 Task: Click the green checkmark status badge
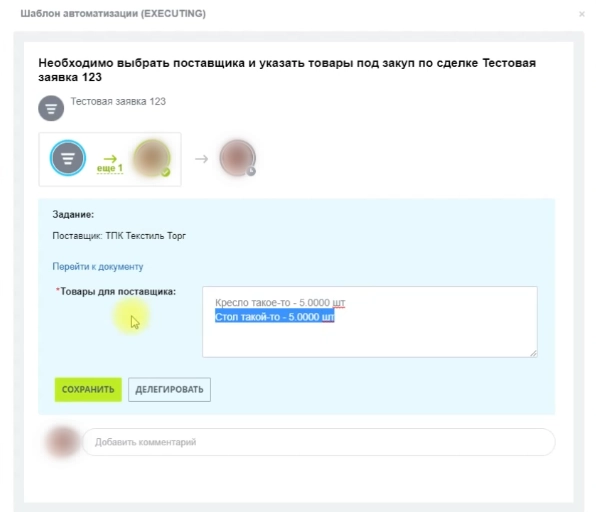(x=165, y=173)
